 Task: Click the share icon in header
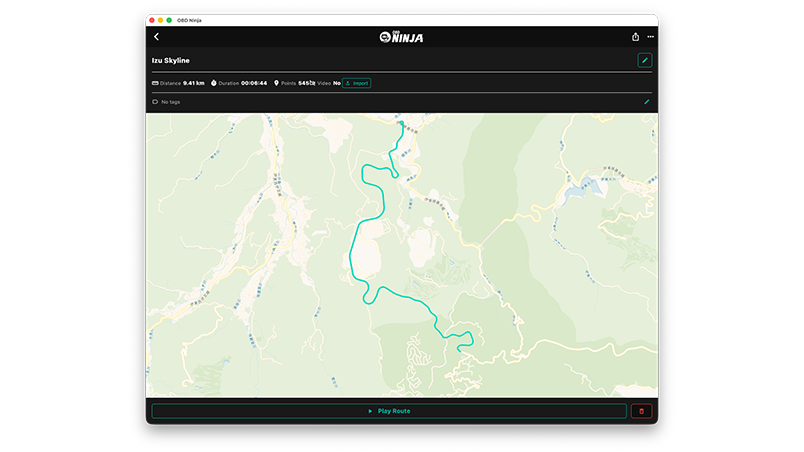point(636,37)
